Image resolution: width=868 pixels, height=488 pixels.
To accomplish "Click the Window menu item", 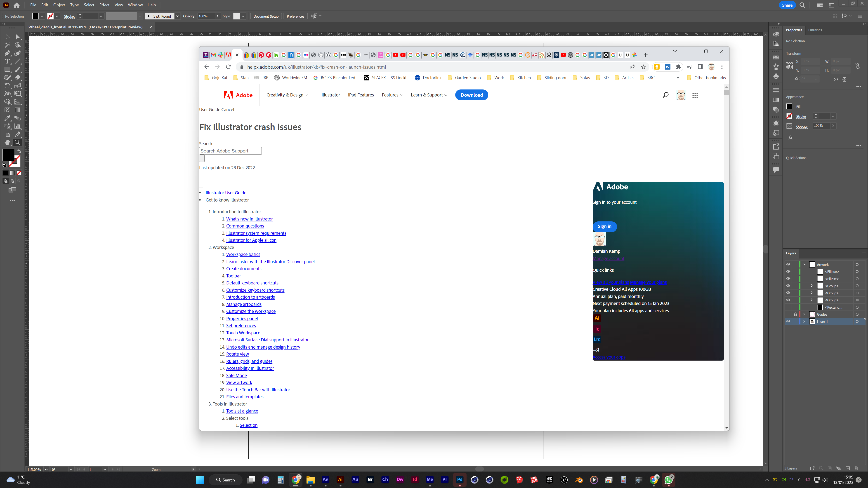I will pos(135,5).
